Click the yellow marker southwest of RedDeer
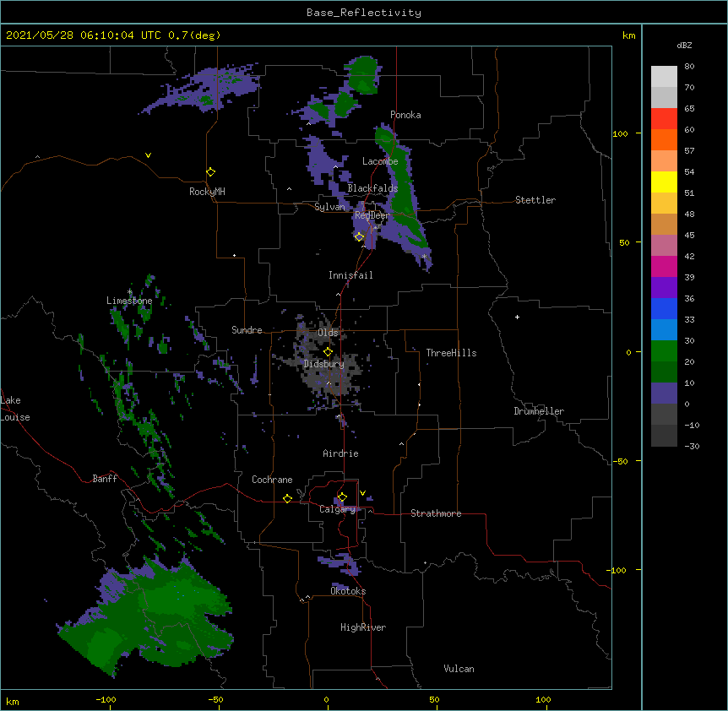Image resolution: width=728 pixels, height=711 pixels. click(x=359, y=237)
